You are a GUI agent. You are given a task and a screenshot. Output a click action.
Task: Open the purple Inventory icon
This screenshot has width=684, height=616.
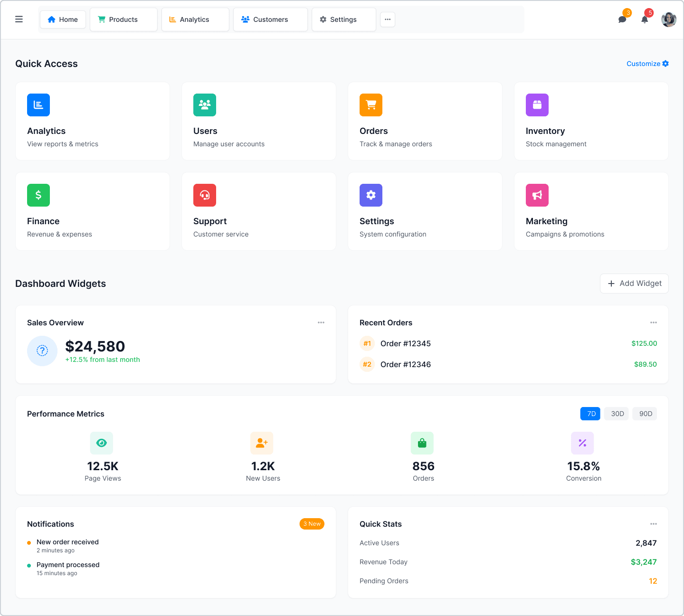[537, 105]
